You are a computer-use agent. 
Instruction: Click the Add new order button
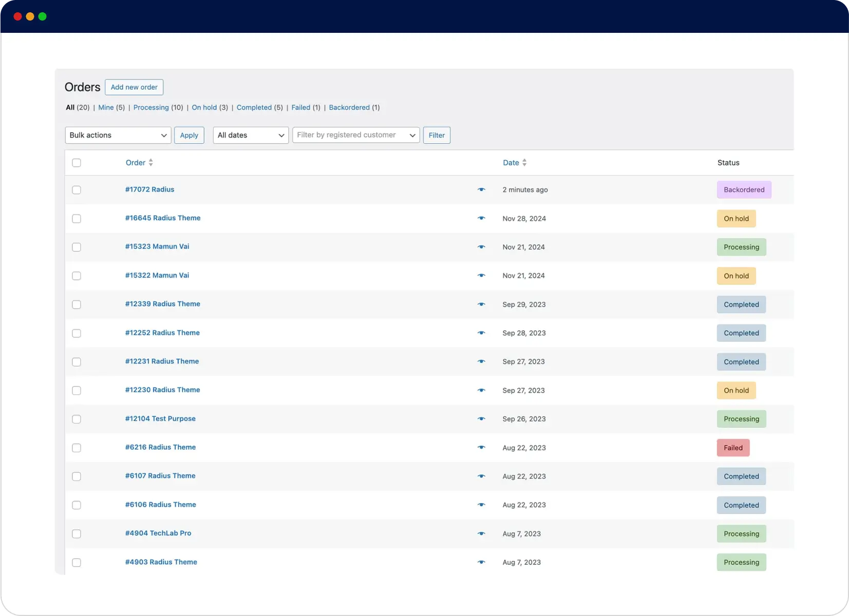pyautogui.click(x=134, y=87)
